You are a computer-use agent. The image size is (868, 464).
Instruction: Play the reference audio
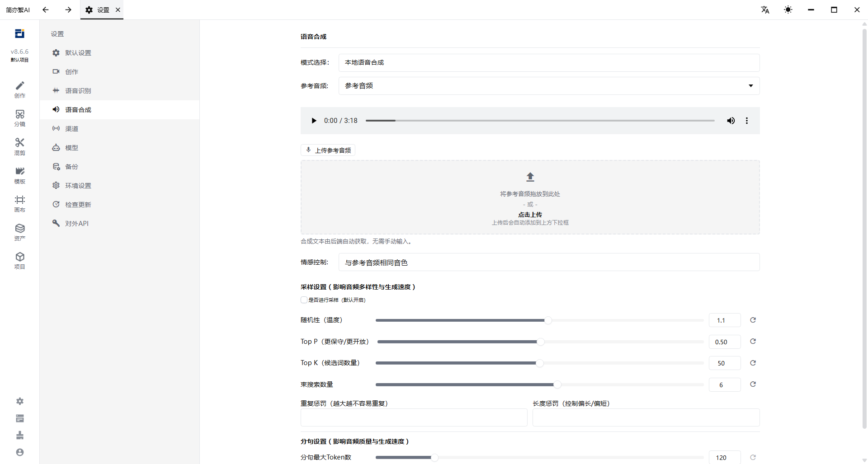tap(314, 121)
